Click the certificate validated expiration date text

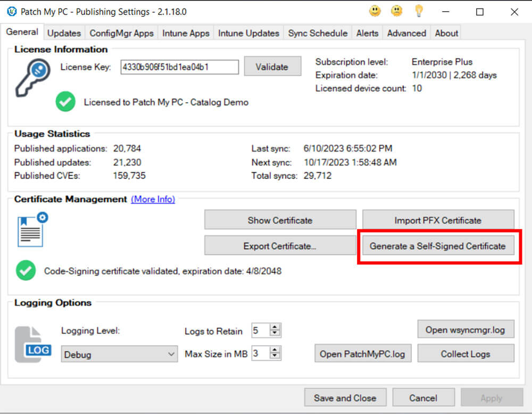(163, 271)
